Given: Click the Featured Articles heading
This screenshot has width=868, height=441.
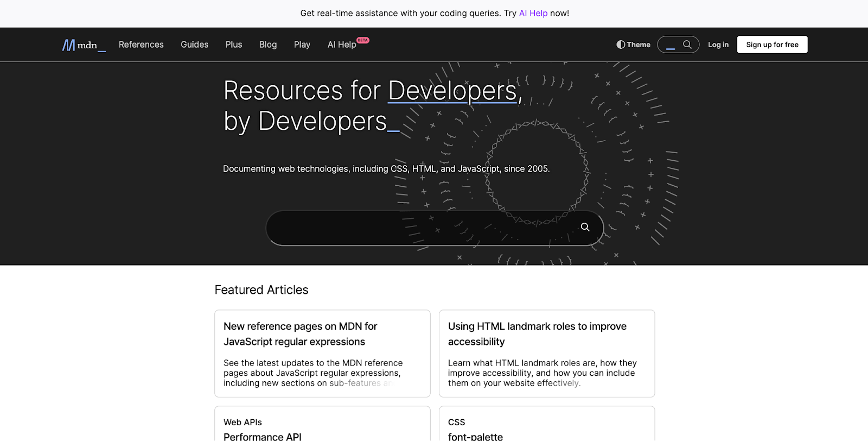Looking at the screenshot, I should pyautogui.click(x=261, y=290).
